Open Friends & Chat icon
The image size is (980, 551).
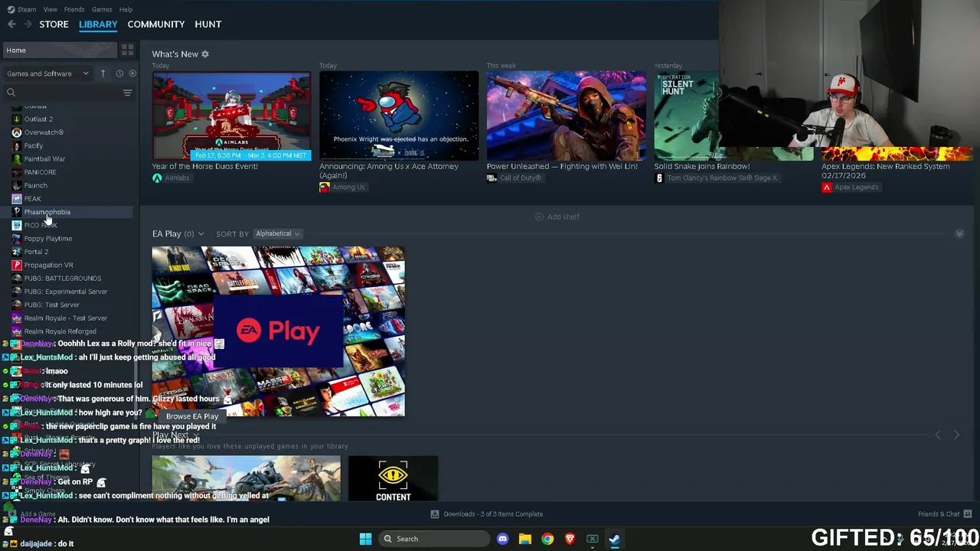968,514
